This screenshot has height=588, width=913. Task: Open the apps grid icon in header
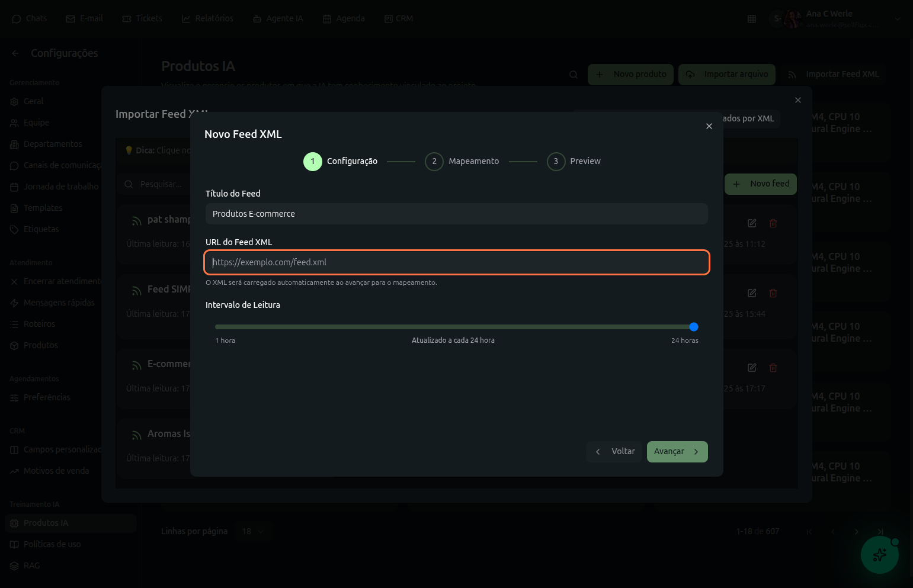tap(752, 19)
